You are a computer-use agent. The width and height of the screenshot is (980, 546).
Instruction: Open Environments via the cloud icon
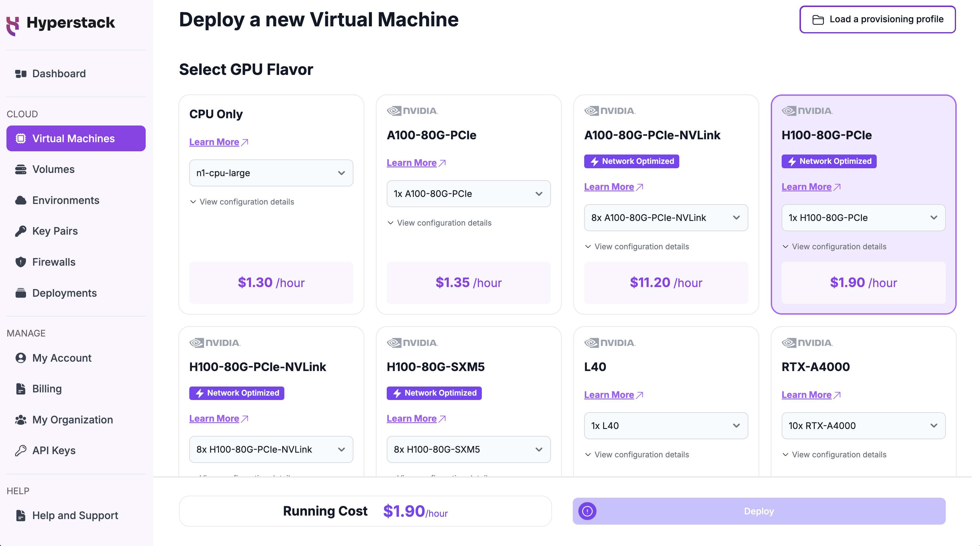(x=21, y=200)
